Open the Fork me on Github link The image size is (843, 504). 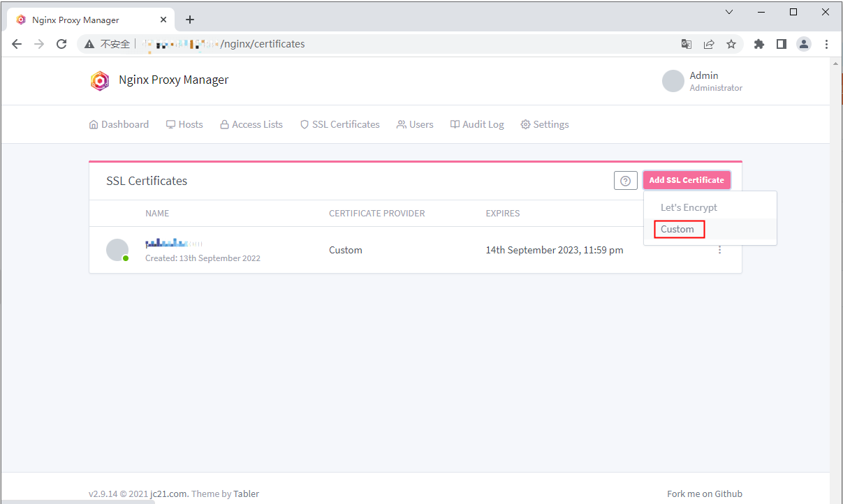click(704, 494)
